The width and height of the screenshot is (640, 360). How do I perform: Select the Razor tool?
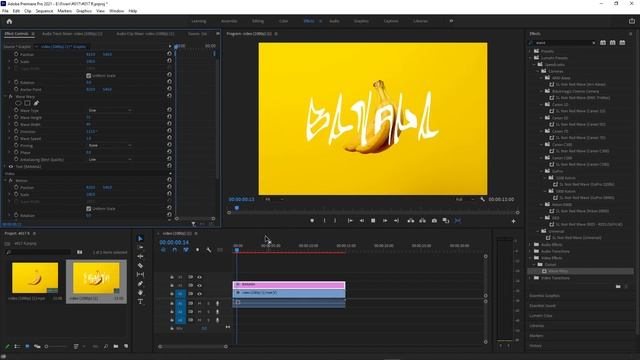(x=140, y=265)
